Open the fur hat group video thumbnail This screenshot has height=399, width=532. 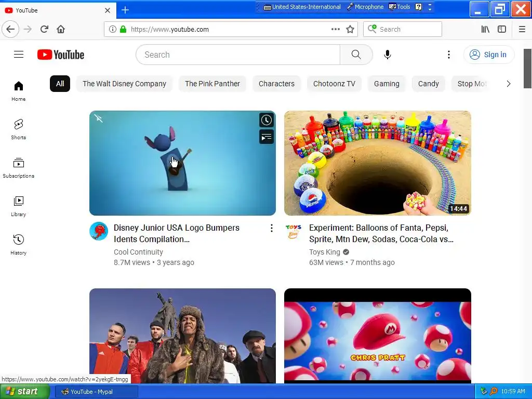pos(182,336)
